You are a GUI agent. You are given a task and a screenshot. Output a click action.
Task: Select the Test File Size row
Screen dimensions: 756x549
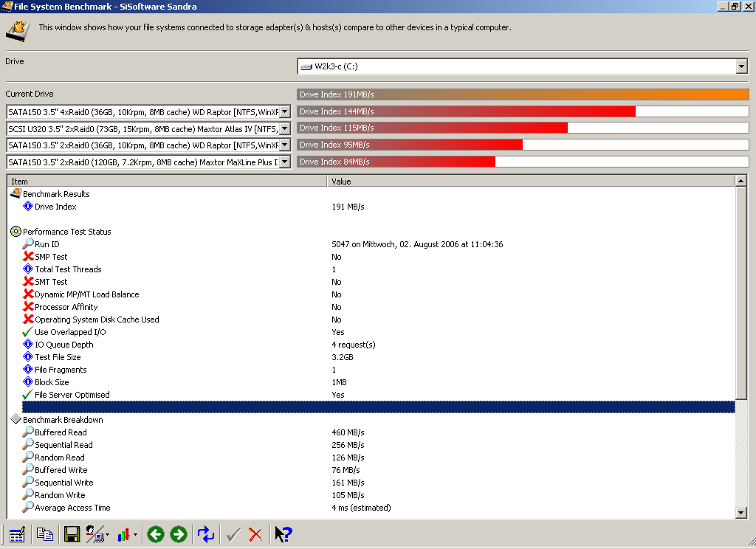[371, 356]
